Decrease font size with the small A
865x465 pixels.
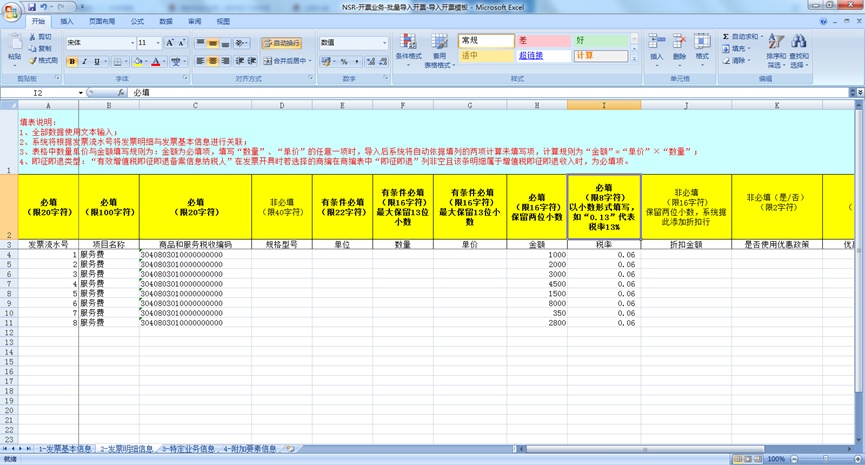pos(181,42)
